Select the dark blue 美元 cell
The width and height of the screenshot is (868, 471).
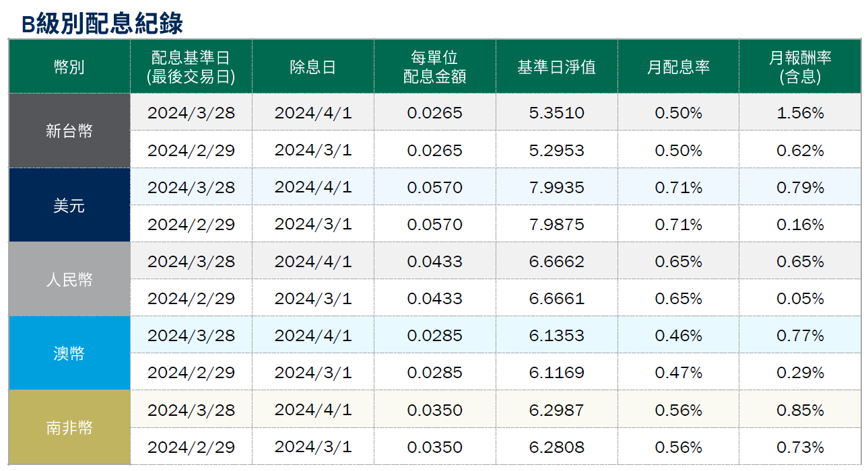pyautogui.click(x=69, y=206)
